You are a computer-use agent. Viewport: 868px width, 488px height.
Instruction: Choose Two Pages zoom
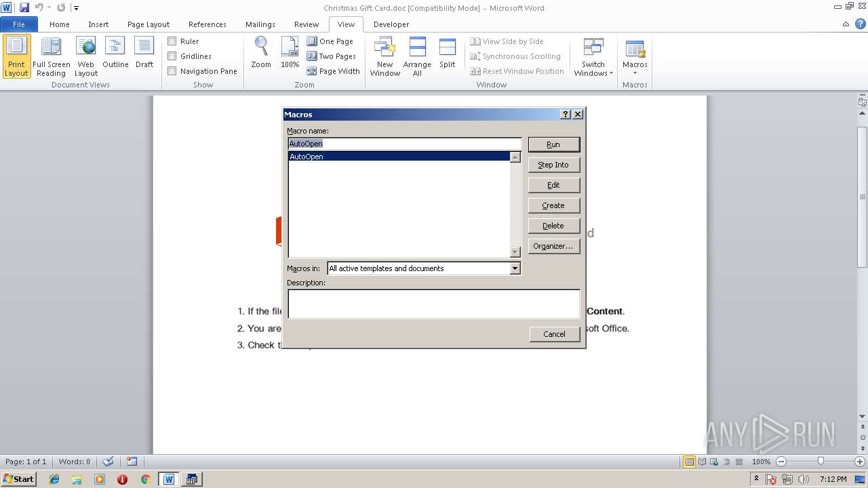click(332, 56)
